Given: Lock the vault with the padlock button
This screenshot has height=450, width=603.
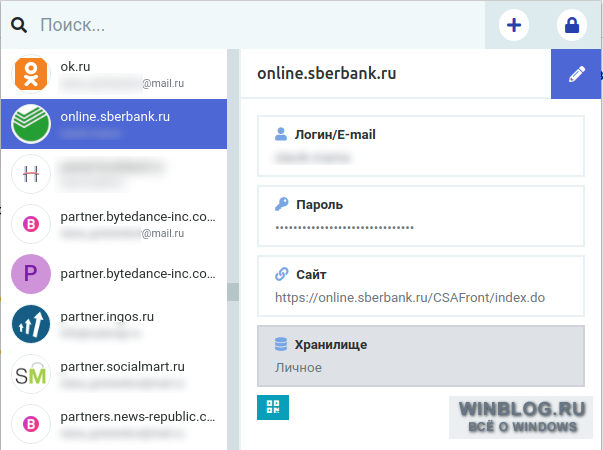Looking at the screenshot, I should point(572,25).
